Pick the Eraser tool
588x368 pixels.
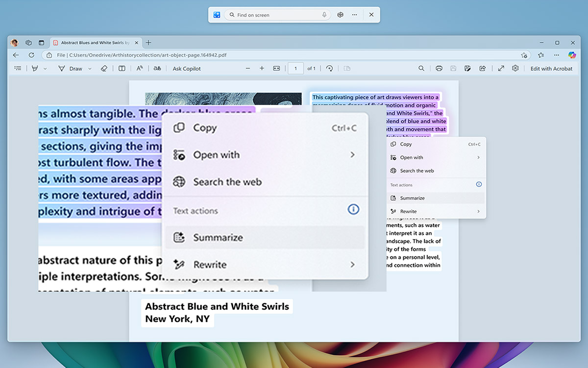click(104, 68)
